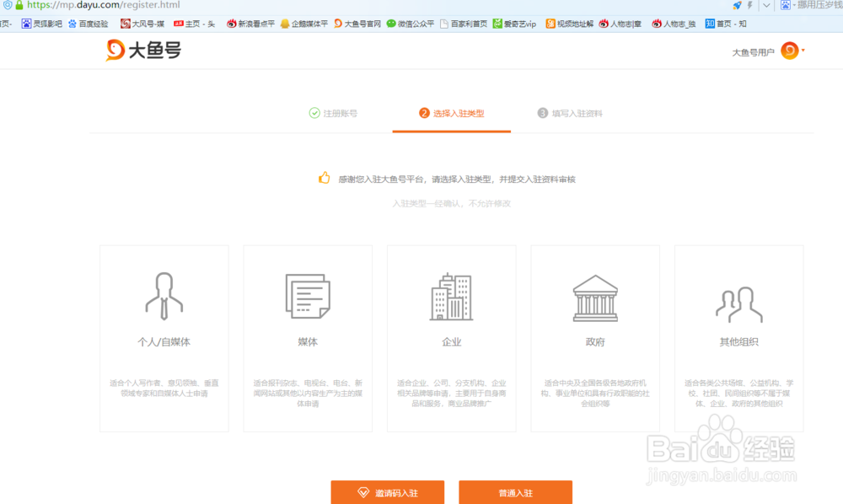Click the 普通入驻 button

coord(516,492)
